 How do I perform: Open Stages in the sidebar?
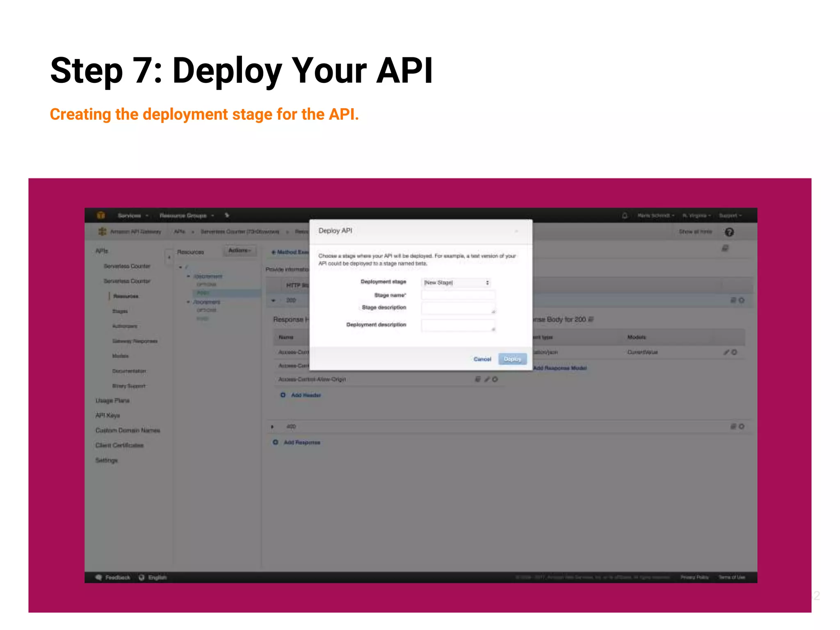pos(120,311)
